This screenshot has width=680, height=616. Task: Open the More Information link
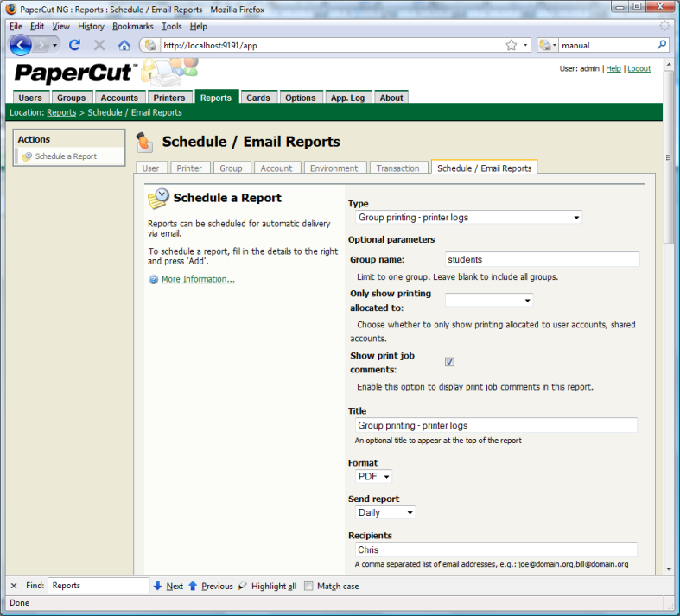point(198,279)
